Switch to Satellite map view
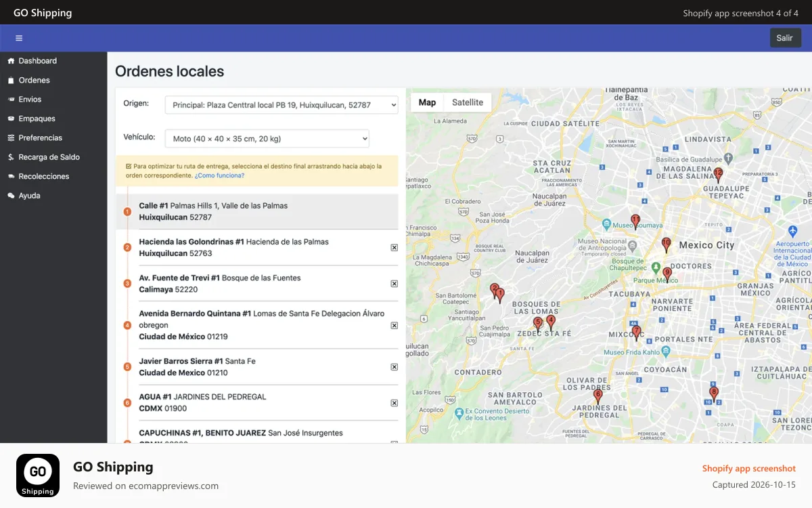 468,102
